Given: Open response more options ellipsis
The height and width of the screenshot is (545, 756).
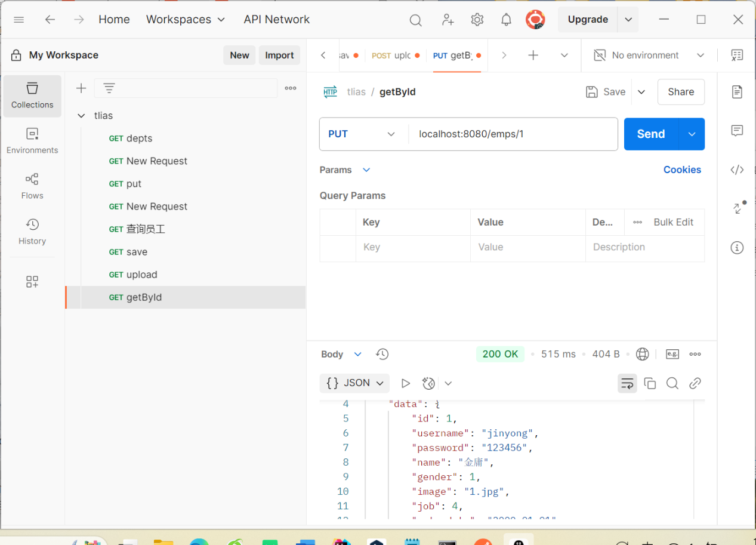Looking at the screenshot, I should [695, 354].
